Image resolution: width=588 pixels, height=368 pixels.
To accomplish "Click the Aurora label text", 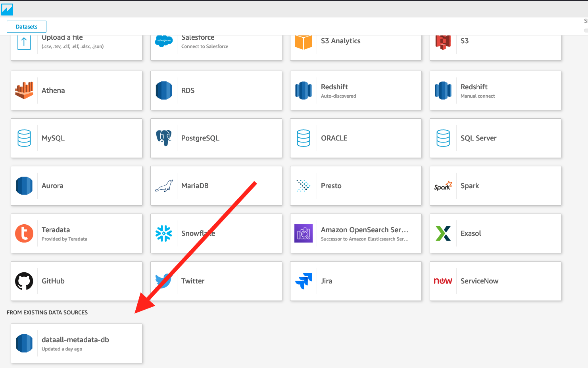I will (x=52, y=186).
